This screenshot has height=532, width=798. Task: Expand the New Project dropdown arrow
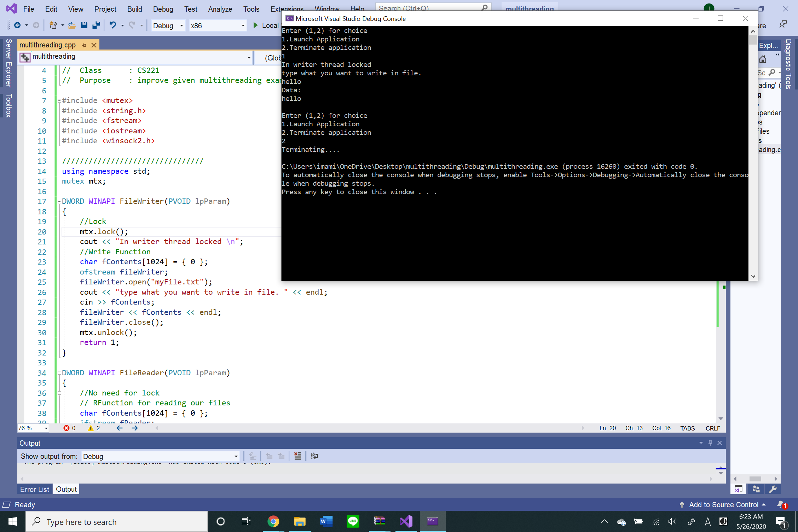point(63,25)
